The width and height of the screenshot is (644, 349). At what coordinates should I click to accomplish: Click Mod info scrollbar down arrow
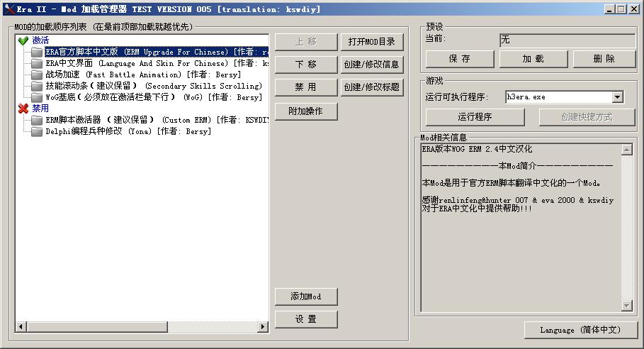[x=627, y=306]
